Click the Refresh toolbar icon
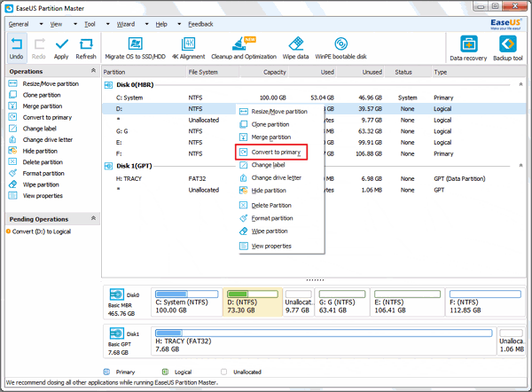Viewport: 532px width, 392px height. pos(86,49)
